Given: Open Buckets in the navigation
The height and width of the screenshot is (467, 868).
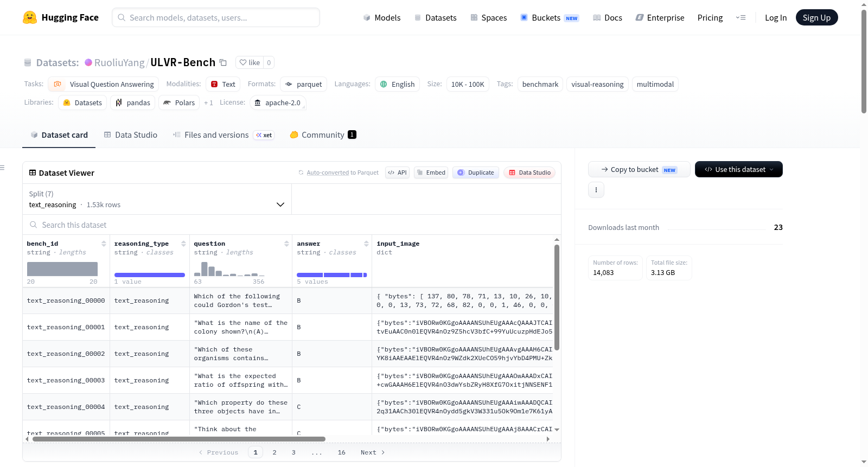Looking at the screenshot, I should pos(550,17).
